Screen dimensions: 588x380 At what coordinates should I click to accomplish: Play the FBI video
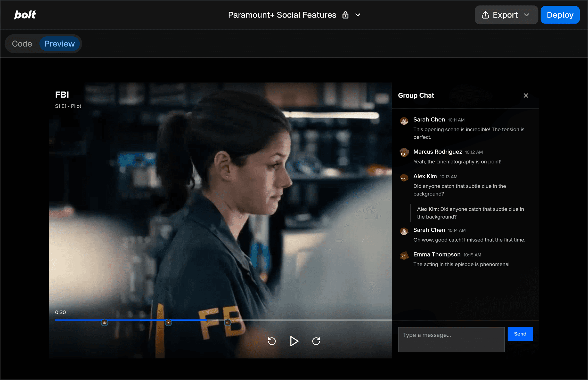(294, 341)
